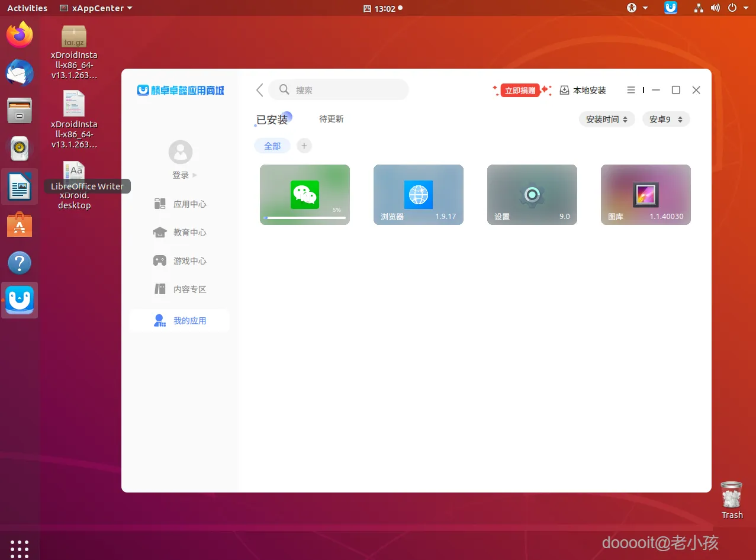Add a category with the plus button
This screenshot has height=560, width=756.
tap(304, 146)
